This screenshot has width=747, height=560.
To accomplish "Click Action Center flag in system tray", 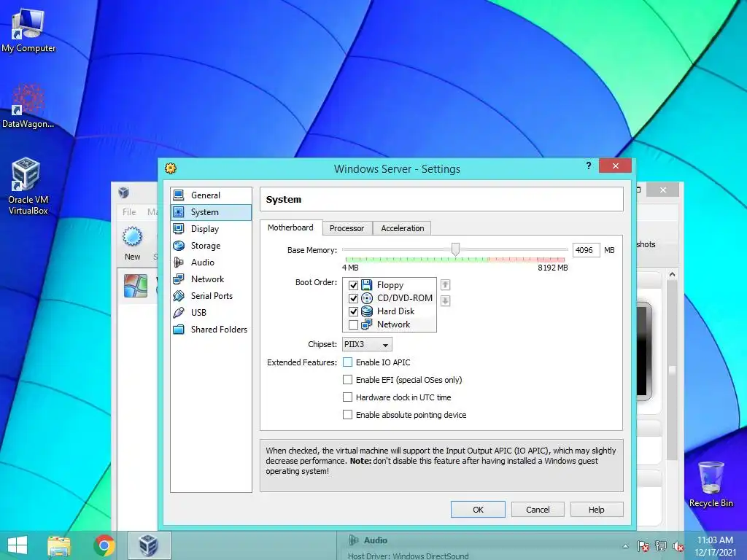I will [x=643, y=546].
